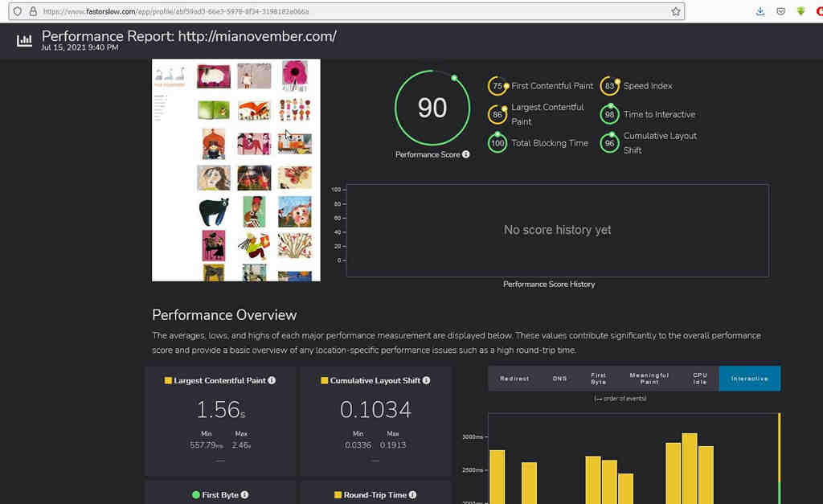Click the 'First Contentful Paint' metric label
Screen dimensions: 823x504
pos(552,85)
